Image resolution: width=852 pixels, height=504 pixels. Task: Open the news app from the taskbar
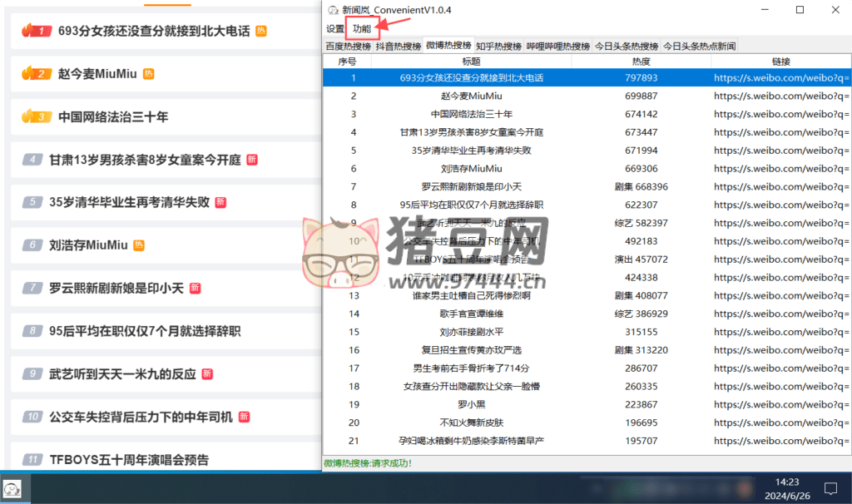tap(14, 487)
